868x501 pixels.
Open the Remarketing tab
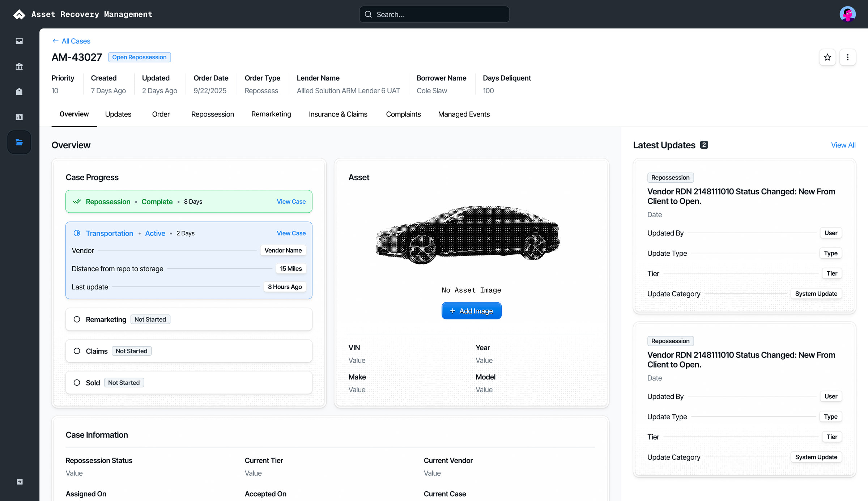pyautogui.click(x=271, y=114)
